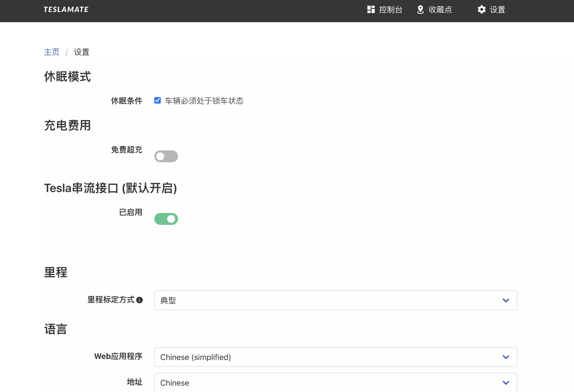This screenshot has height=392, width=574.
Task: Click the 设置 breadcrumb text
Action: 82,52
